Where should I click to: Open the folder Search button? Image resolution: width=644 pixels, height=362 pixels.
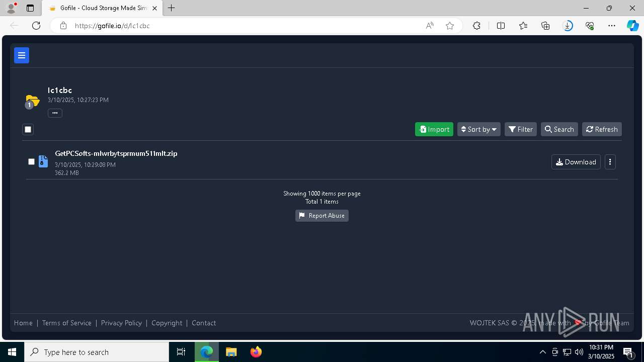click(x=559, y=129)
